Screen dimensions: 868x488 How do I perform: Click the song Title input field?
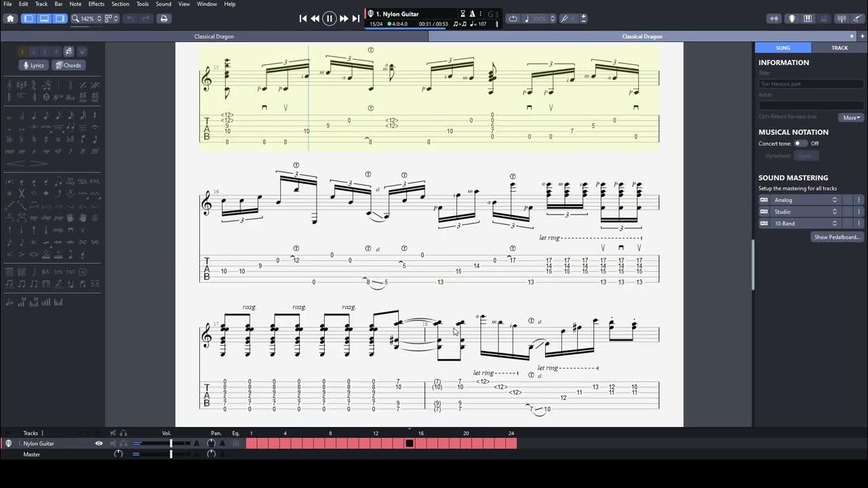pyautogui.click(x=811, y=84)
